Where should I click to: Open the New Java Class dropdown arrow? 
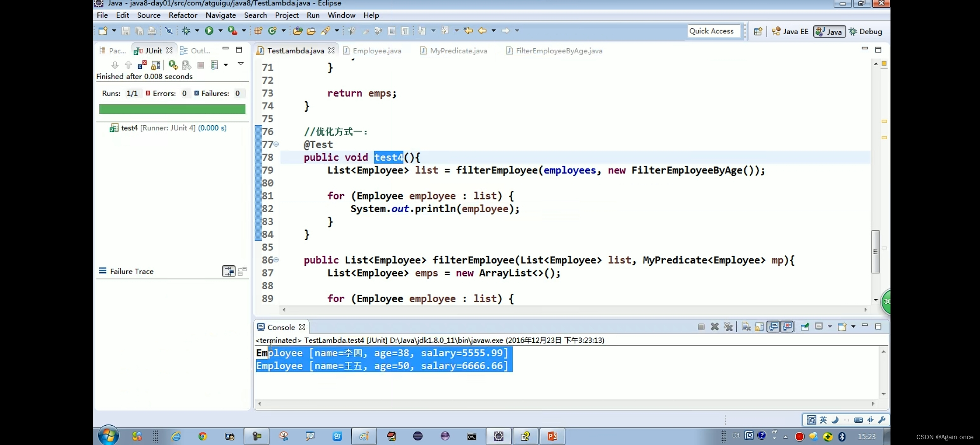[x=283, y=30]
